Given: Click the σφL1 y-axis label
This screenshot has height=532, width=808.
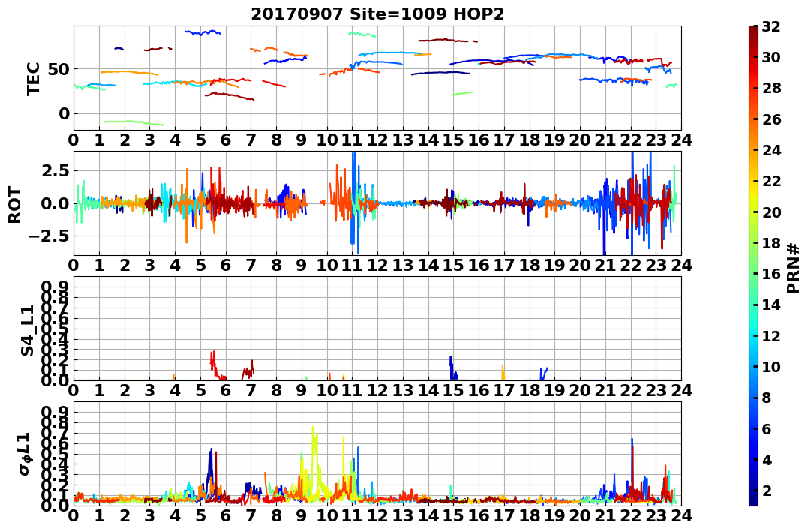Looking at the screenshot, I should pyautogui.click(x=24, y=454).
